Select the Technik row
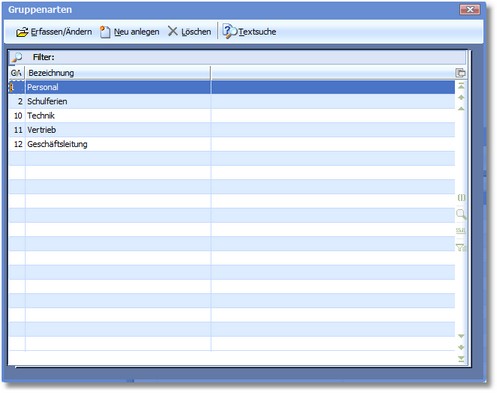Screen dimensions: 497x393 click(232, 116)
